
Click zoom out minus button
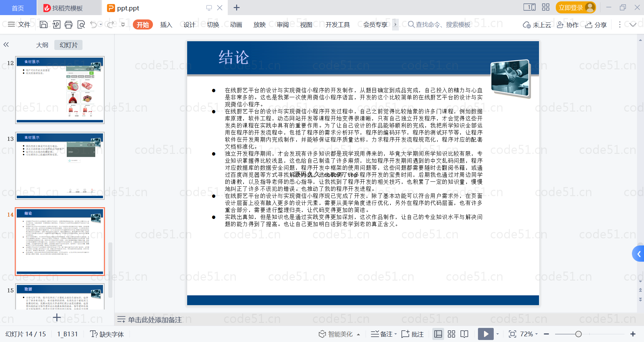[546, 334]
